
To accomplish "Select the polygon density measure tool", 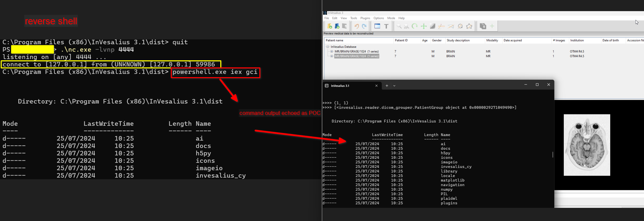I will 469,26.
